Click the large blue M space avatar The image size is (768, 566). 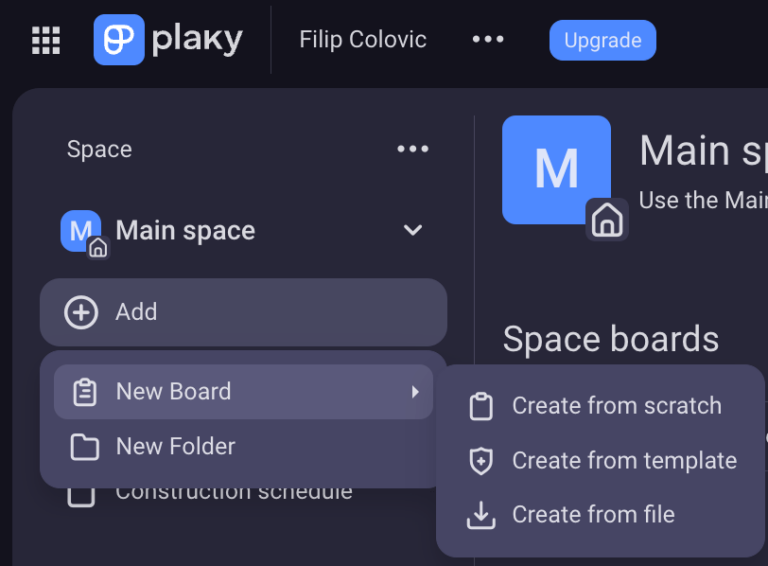[555, 168]
